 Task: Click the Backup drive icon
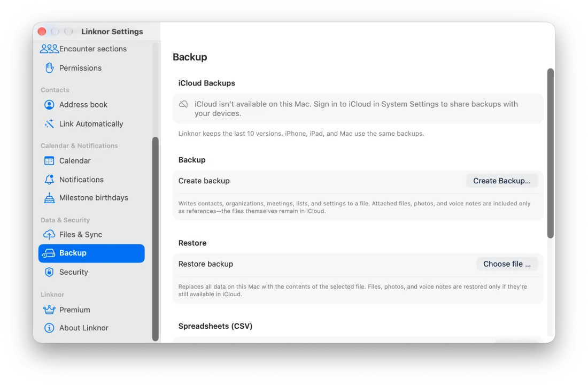click(x=48, y=253)
